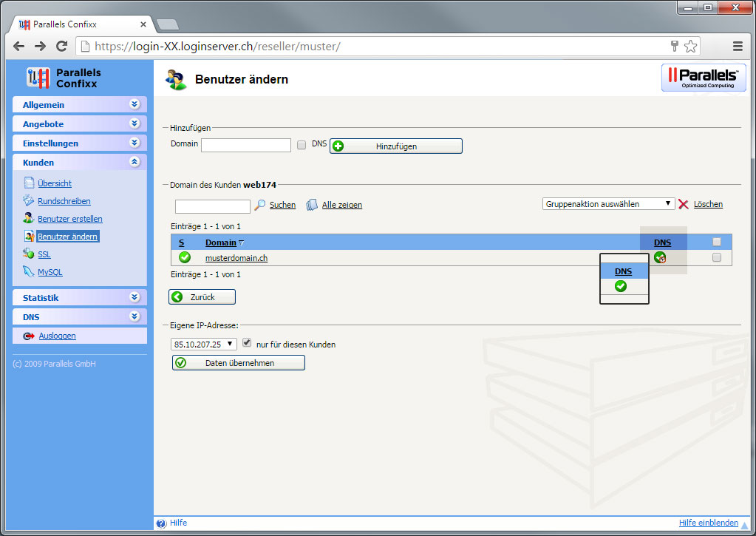
Task: Open the Rundschreiben link
Action: coord(64,201)
